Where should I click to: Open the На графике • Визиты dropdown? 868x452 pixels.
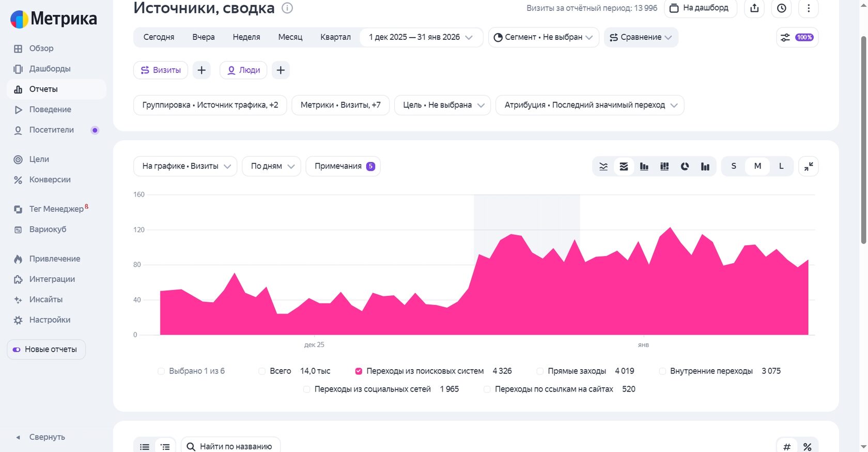click(185, 166)
